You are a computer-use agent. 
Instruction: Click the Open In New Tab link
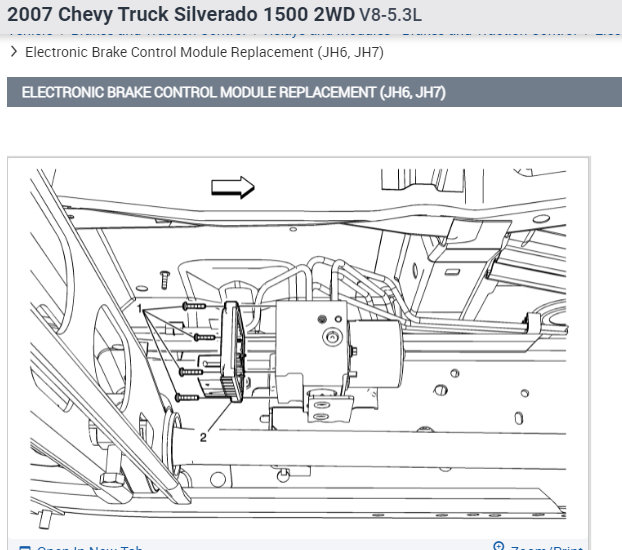81,548
